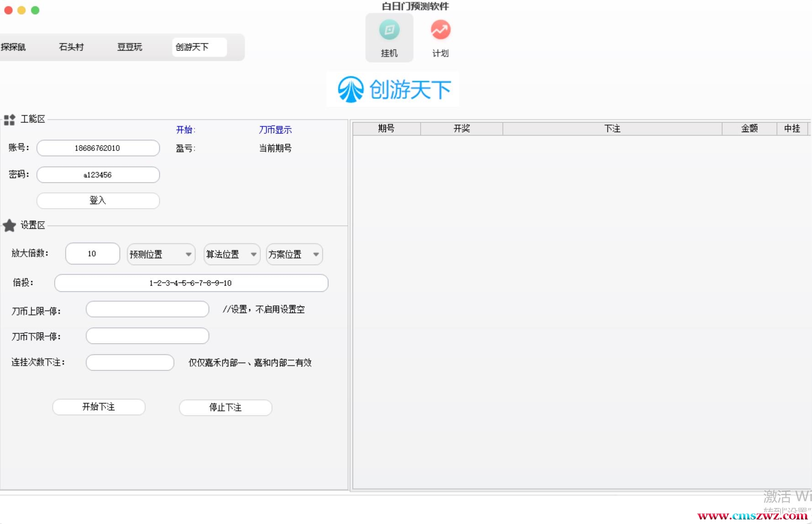
Task: Focus the 密码 password field
Action: (x=98, y=175)
